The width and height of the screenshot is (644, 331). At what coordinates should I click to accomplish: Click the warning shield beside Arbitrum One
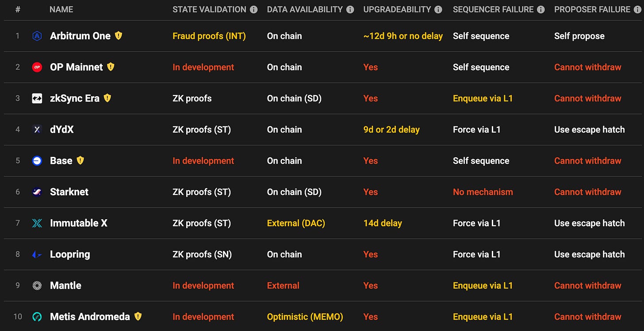tap(119, 36)
